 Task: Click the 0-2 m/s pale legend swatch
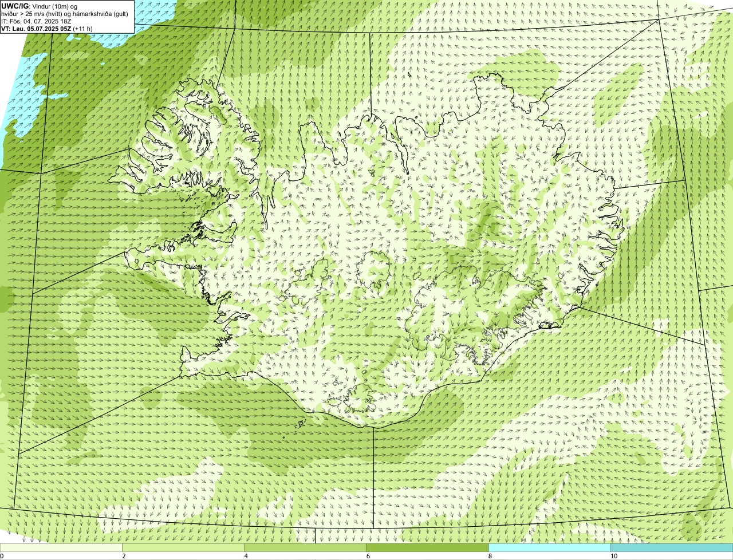61,547
